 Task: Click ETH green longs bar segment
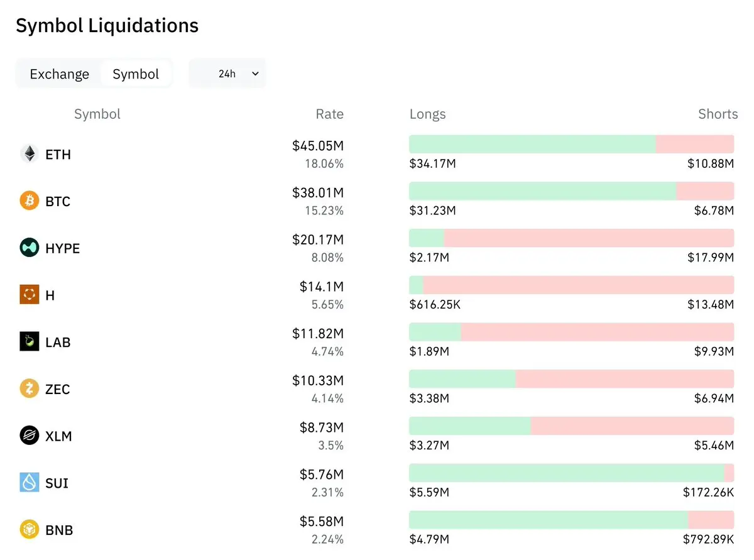coord(532,144)
